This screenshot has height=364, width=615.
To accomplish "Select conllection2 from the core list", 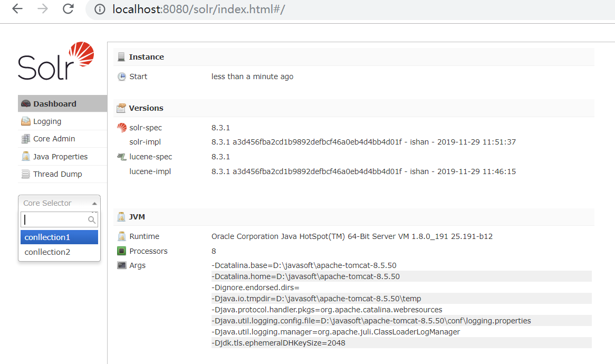I will 59,252.
